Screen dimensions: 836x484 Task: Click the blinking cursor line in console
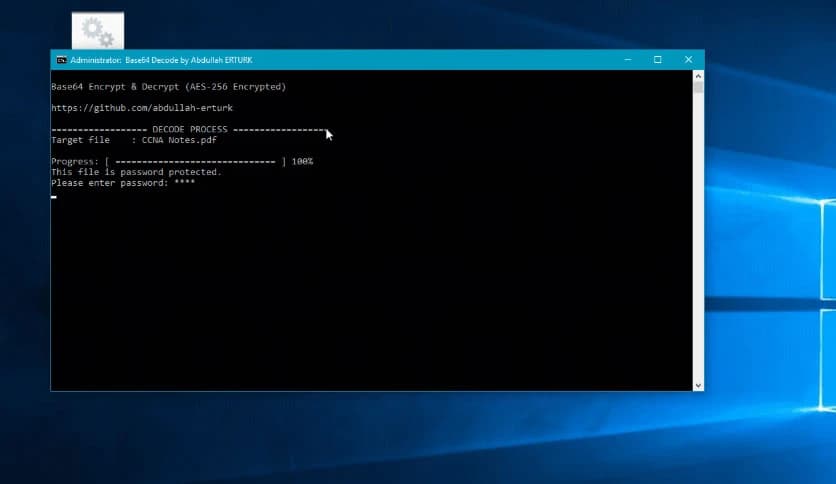click(54, 197)
